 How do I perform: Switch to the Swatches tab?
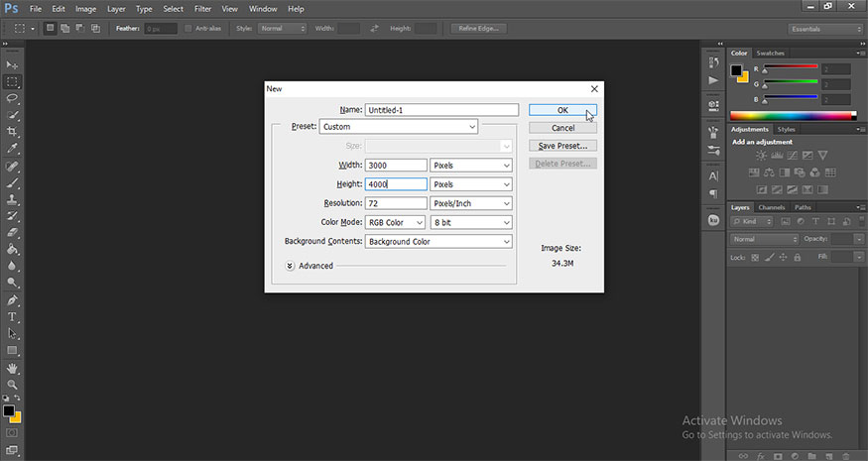coord(771,54)
